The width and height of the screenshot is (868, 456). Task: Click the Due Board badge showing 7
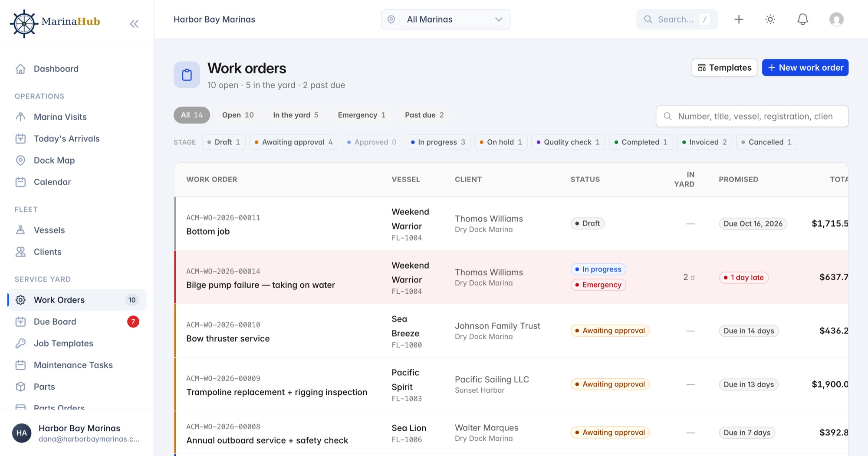(x=133, y=321)
